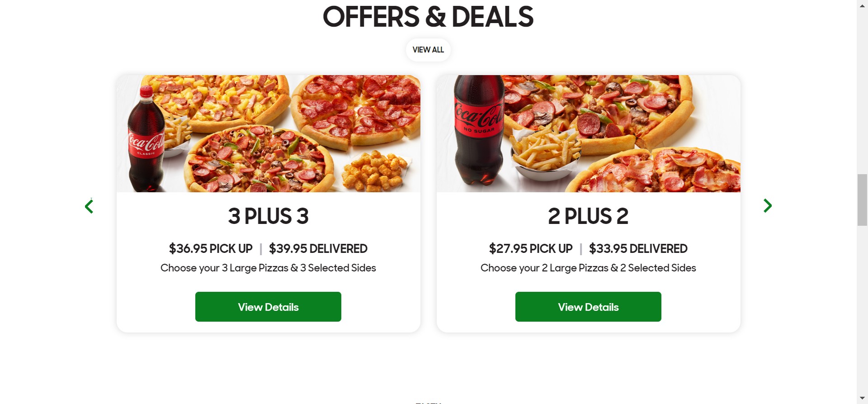Click the page scrollbar thumb
868x404 pixels.
862,200
